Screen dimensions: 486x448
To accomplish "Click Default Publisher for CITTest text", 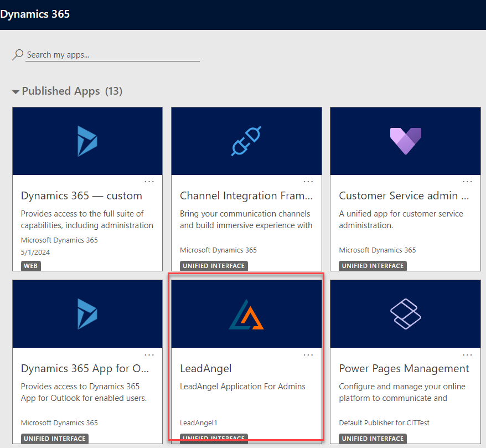I will tap(384, 423).
